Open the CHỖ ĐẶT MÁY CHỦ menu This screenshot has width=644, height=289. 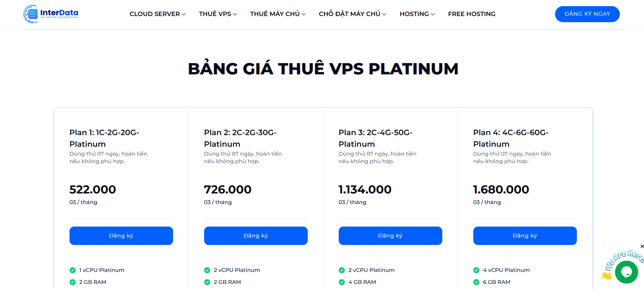coord(352,14)
